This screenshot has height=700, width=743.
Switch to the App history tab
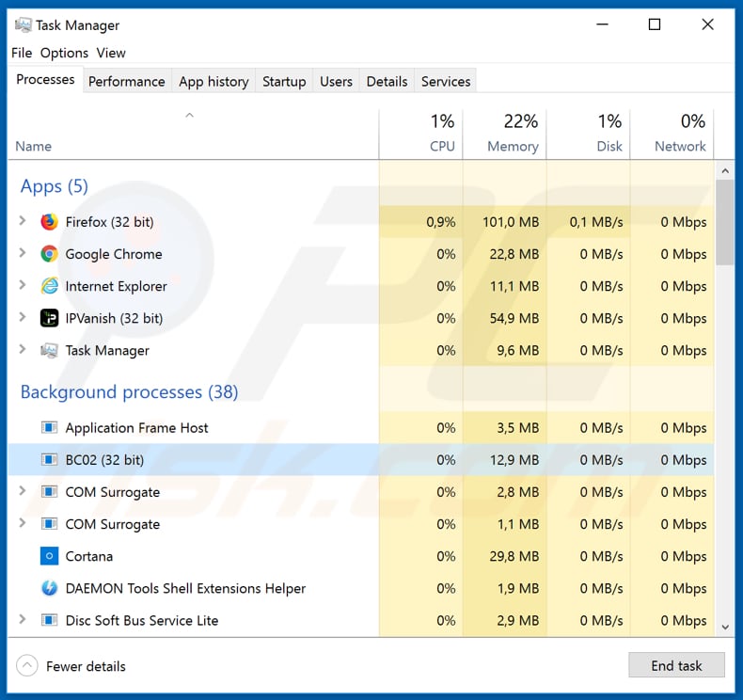(213, 81)
